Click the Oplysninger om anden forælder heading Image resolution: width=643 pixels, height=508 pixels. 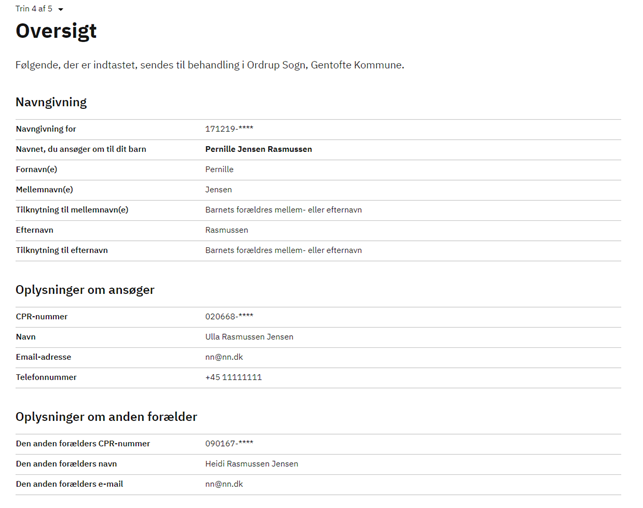click(106, 417)
